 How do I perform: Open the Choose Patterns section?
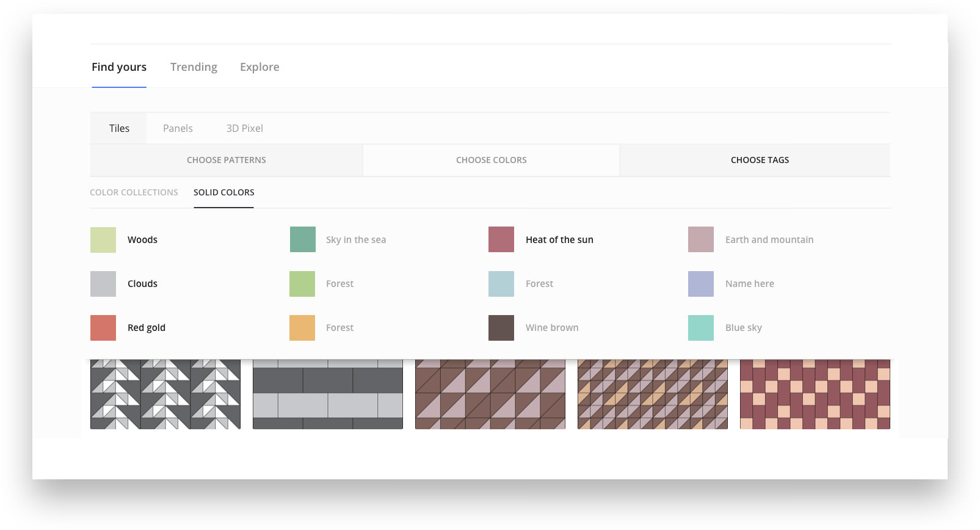226,160
